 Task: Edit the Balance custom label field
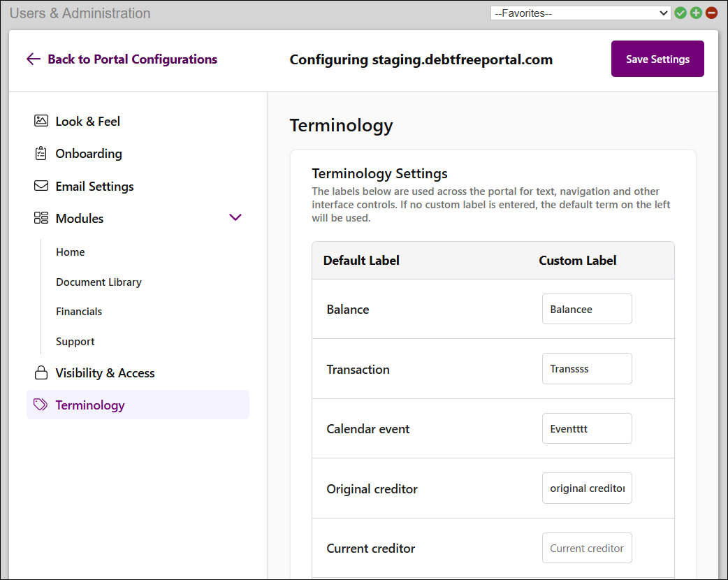point(587,309)
